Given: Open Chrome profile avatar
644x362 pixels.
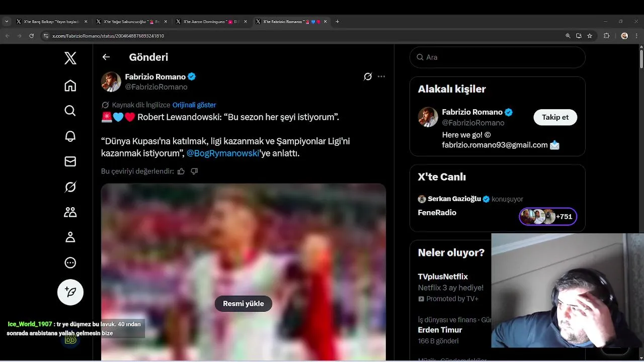Looking at the screenshot, I should pos(624,36).
